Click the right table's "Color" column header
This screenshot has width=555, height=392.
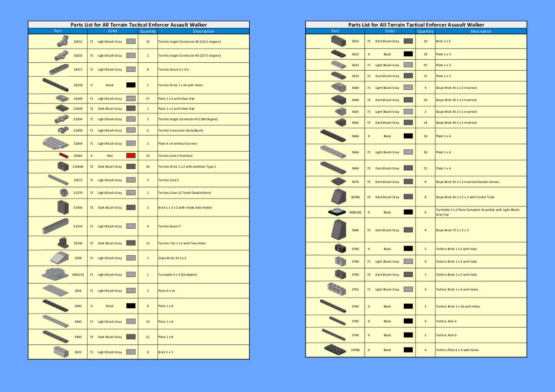pos(390,31)
